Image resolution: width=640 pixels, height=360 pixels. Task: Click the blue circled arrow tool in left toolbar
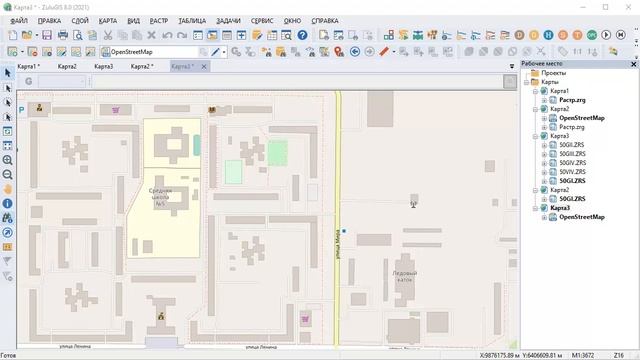[7, 233]
